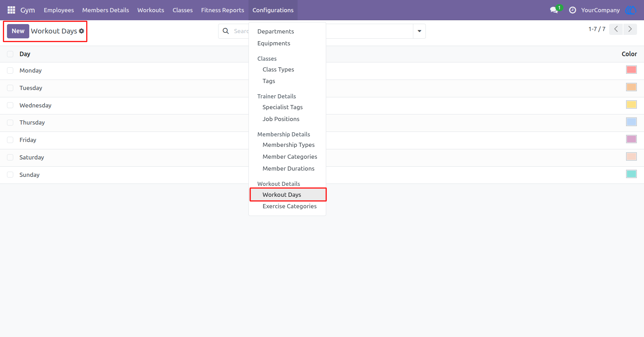Click the user avatar icon
The width and height of the screenshot is (644, 337).
point(631,10)
